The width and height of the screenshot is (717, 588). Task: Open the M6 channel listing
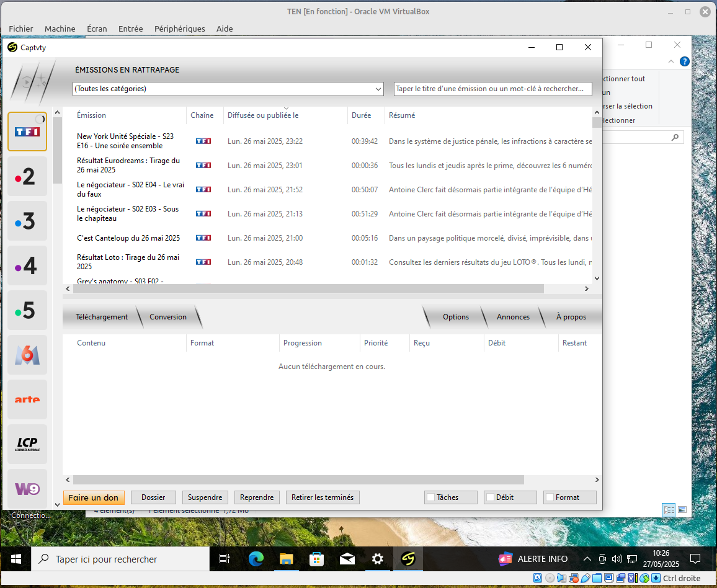coord(27,355)
